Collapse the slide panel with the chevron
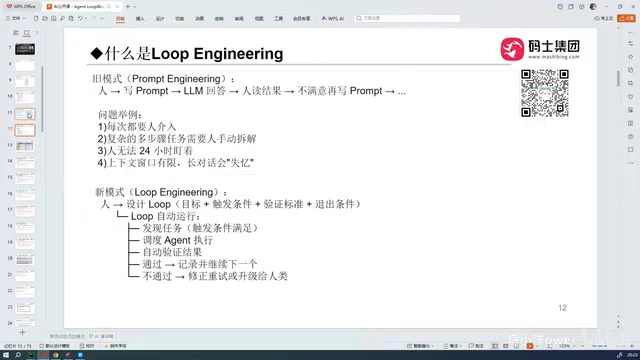Viewport: 640px width, 360px height. 37,33
